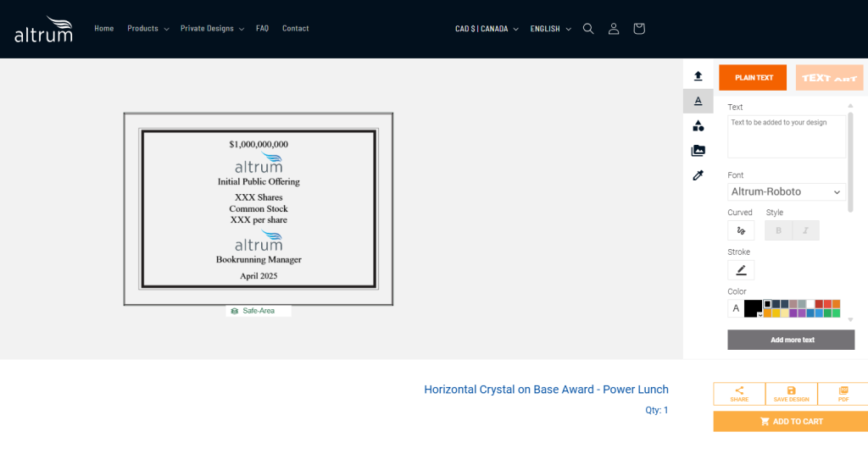868x454 pixels.
Task: Select the upper altrum logo on design
Action: pyautogui.click(x=259, y=163)
